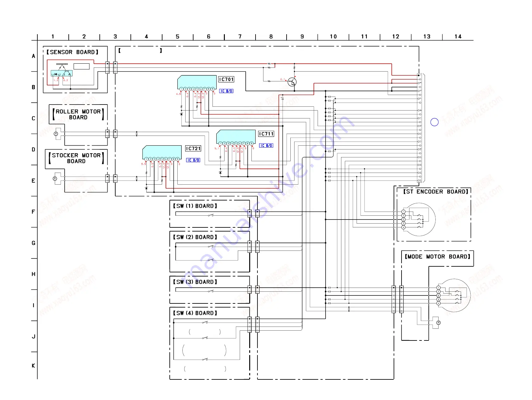
Task: Select the IC711 chip body
Action: pos(236,136)
